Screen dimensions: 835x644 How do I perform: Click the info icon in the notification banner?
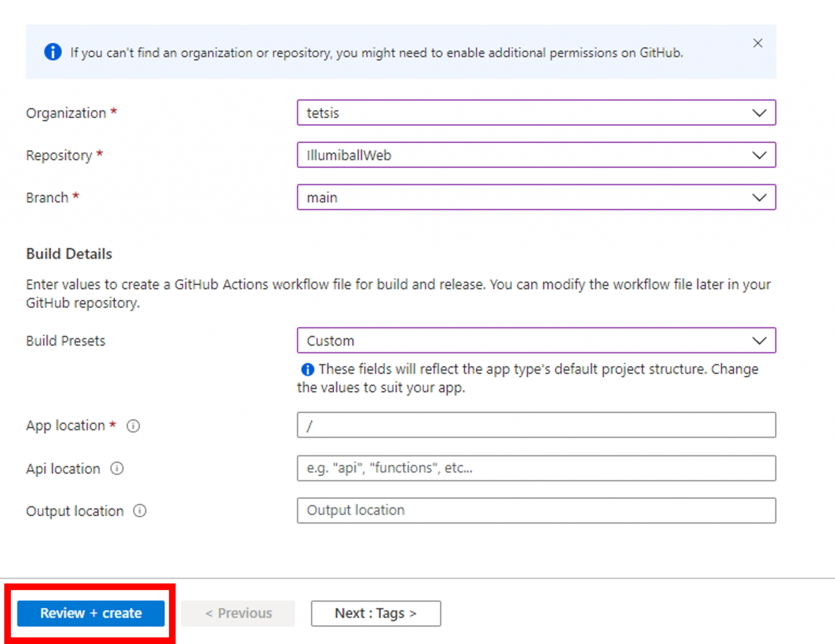coord(53,52)
